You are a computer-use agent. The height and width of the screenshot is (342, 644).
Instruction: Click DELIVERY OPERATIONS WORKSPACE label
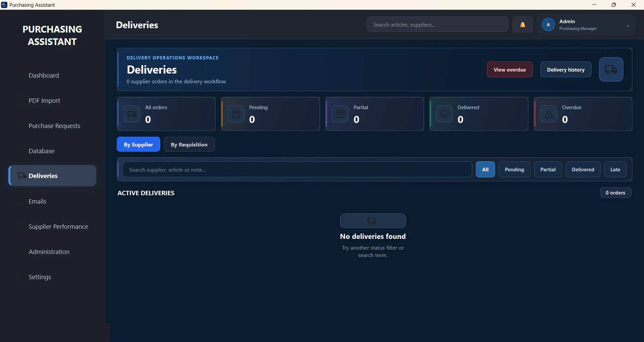172,58
